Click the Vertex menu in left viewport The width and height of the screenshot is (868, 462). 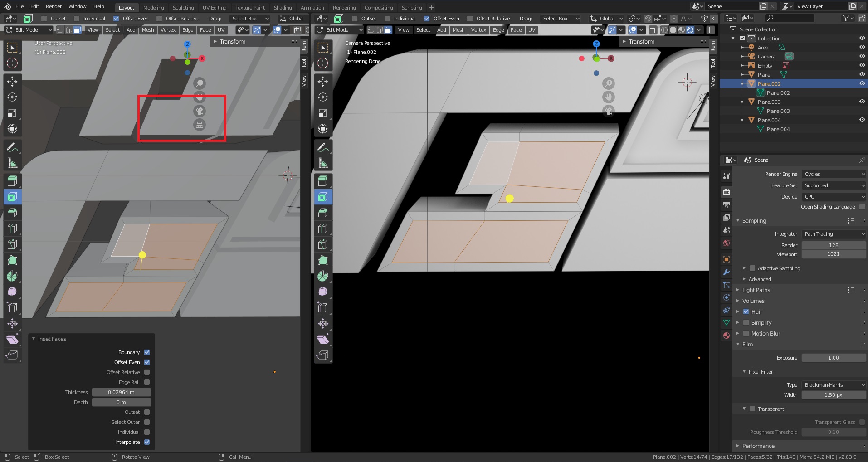point(168,30)
